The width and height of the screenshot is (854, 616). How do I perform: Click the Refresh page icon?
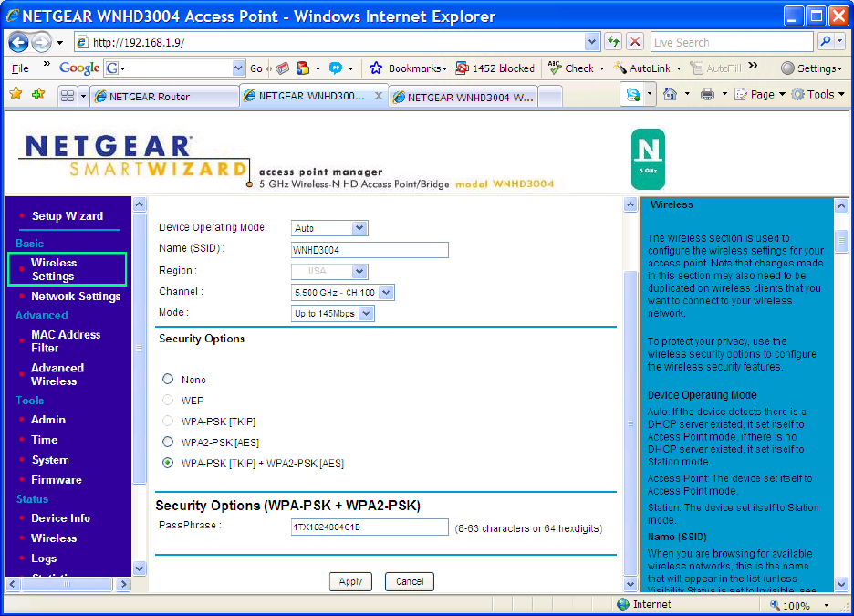click(614, 41)
